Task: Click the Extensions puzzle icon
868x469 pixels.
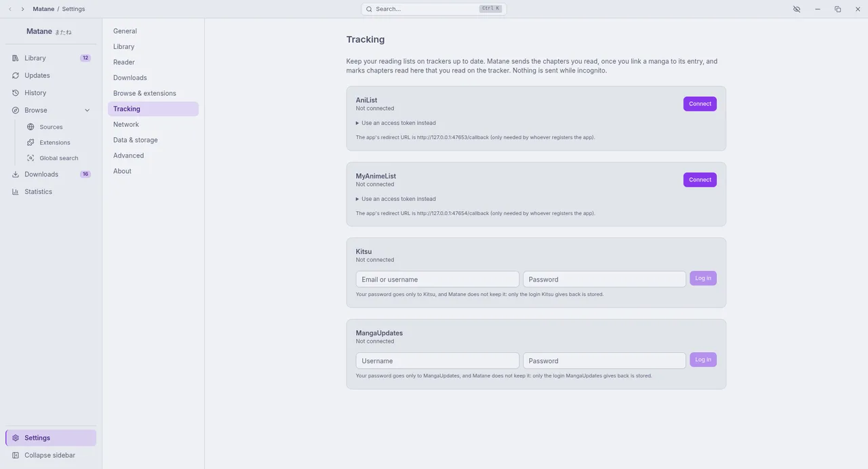Action: (x=31, y=143)
